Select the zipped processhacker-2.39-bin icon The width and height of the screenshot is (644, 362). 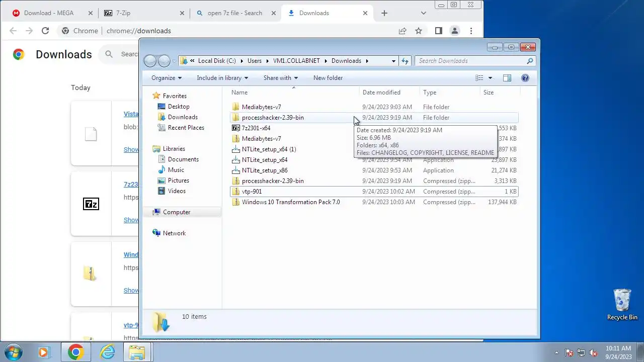(x=235, y=181)
